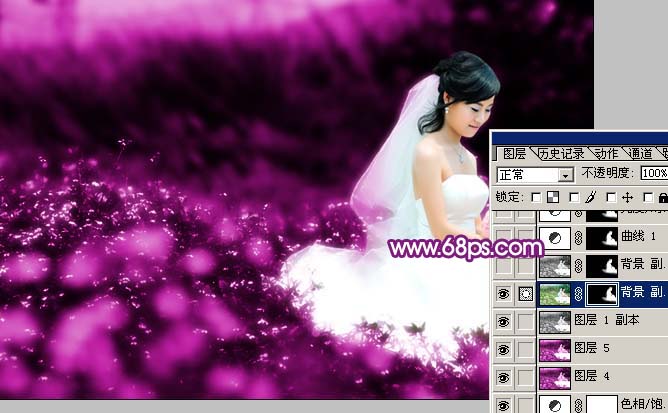Switch to the 历史记录 tab
The image size is (668, 413).
click(x=561, y=153)
